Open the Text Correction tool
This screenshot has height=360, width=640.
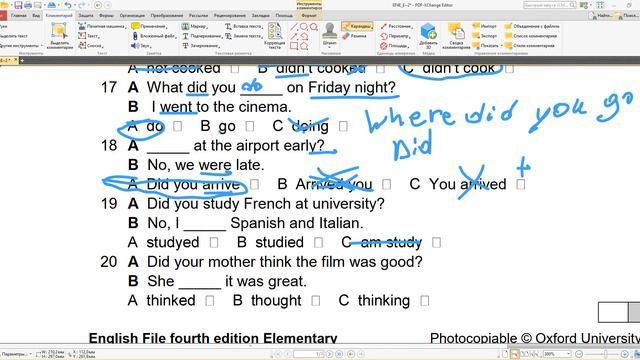[275, 36]
